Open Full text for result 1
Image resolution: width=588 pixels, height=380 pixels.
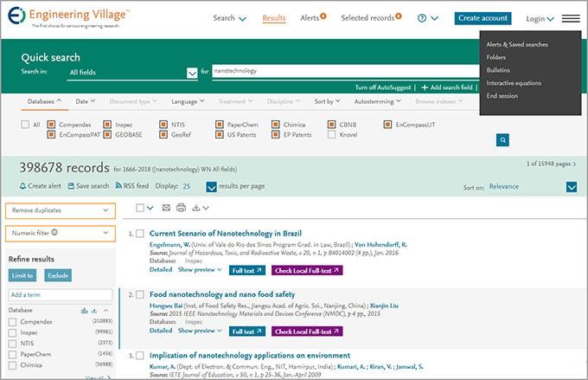pos(247,270)
